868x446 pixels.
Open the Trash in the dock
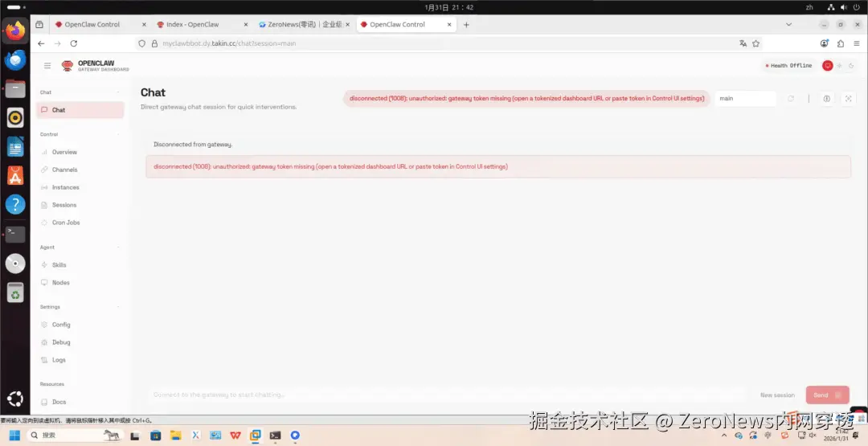pos(15,293)
